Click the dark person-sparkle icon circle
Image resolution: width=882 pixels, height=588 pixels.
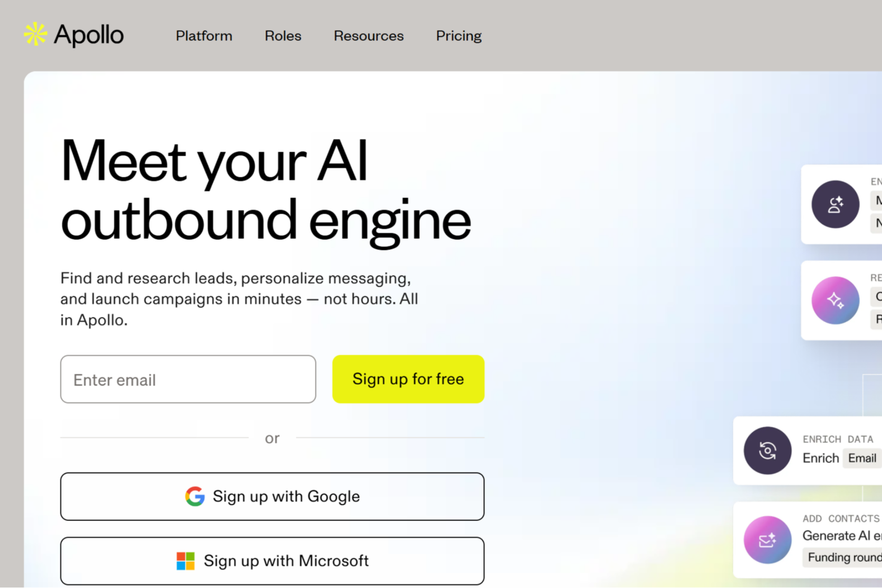click(835, 204)
